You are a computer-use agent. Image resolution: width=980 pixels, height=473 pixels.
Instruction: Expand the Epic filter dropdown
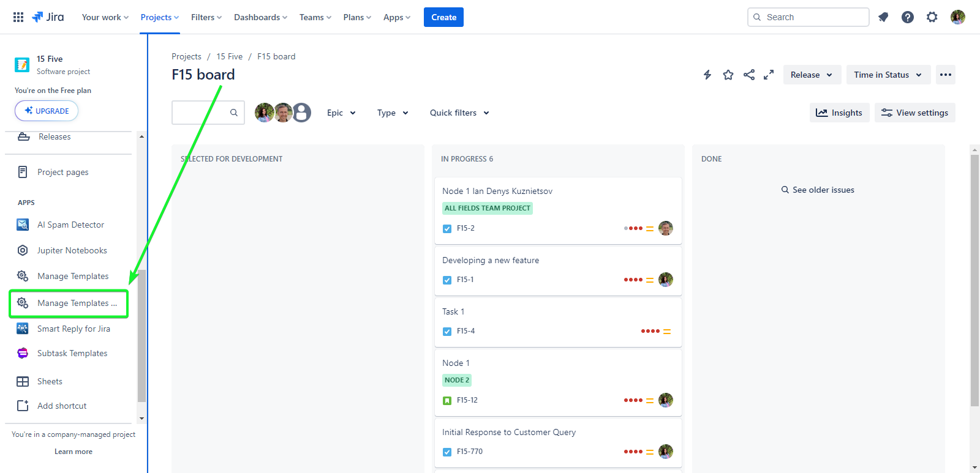click(x=341, y=113)
